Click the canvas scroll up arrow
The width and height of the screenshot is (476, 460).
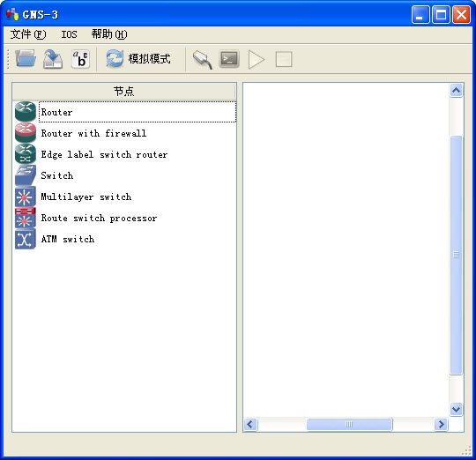[456, 91]
